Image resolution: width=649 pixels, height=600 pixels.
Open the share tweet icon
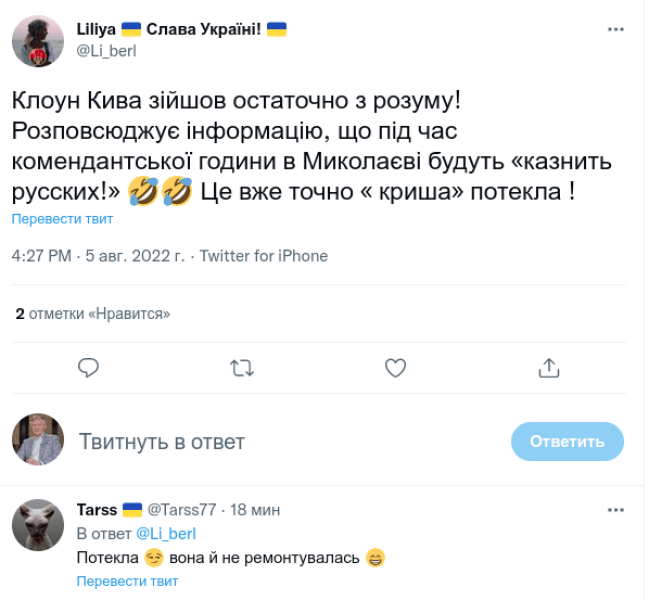click(548, 368)
